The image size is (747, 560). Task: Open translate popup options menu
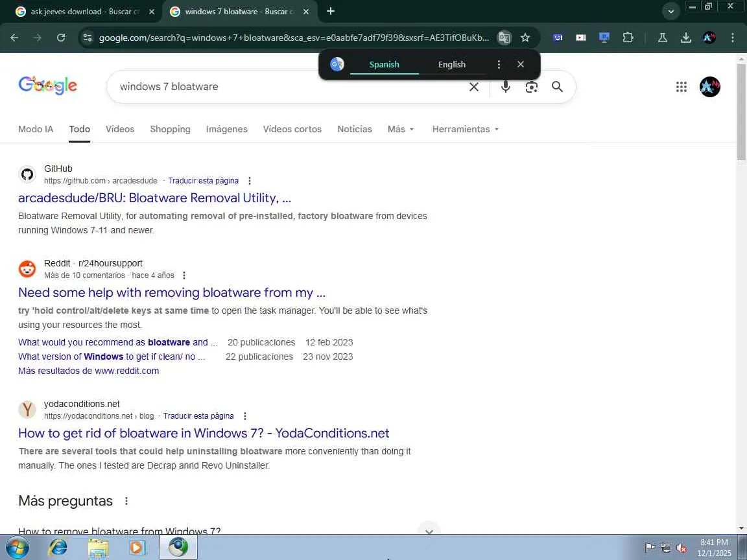pyautogui.click(x=499, y=64)
